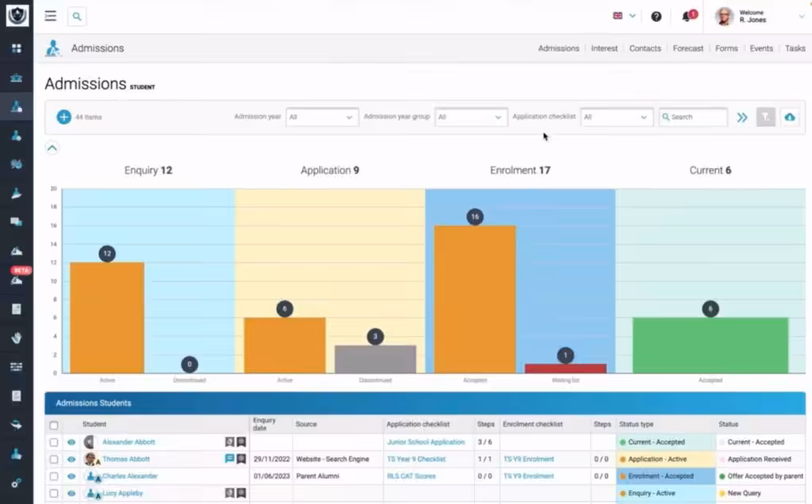Open the Junior School Application link
This screenshot has width=812, height=504.
(x=425, y=442)
